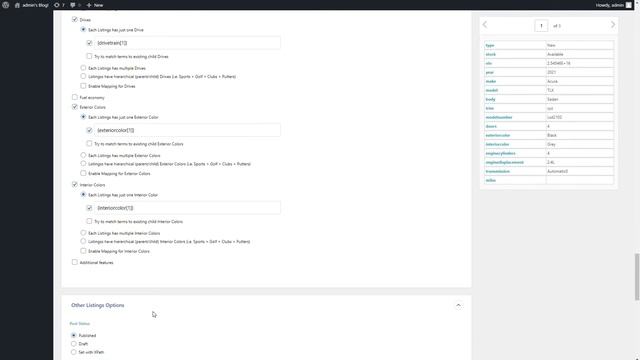This screenshot has width=640, height=360.
Task: Select Each Listings has just one Exterior Color
Action: (x=83, y=117)
